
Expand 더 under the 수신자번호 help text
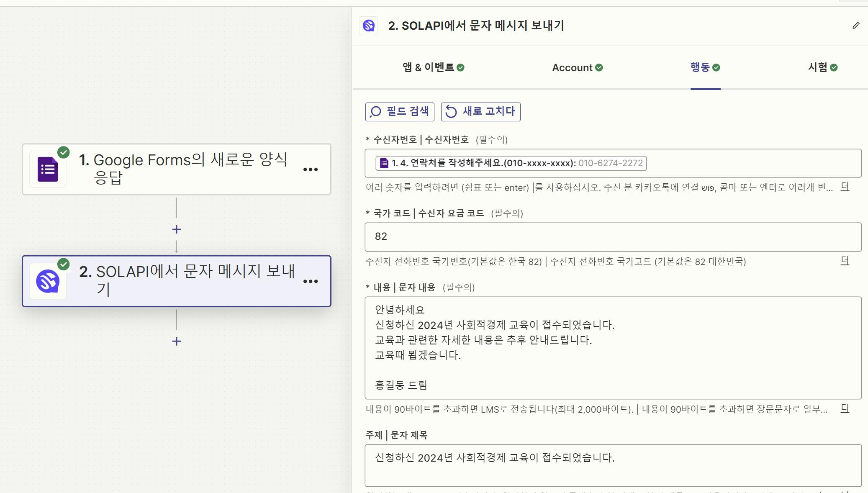(845, 187)
